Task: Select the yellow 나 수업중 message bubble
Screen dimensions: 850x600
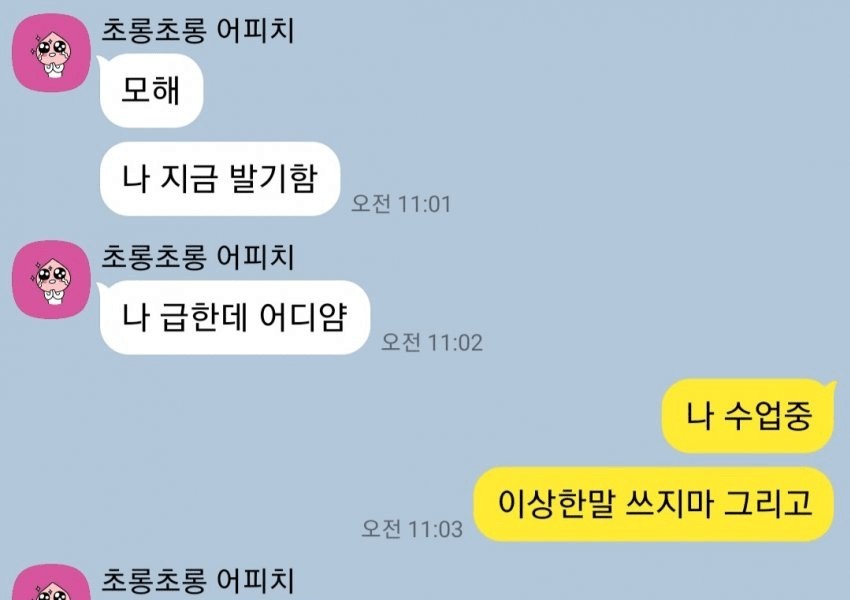Action: pos(748,416)
